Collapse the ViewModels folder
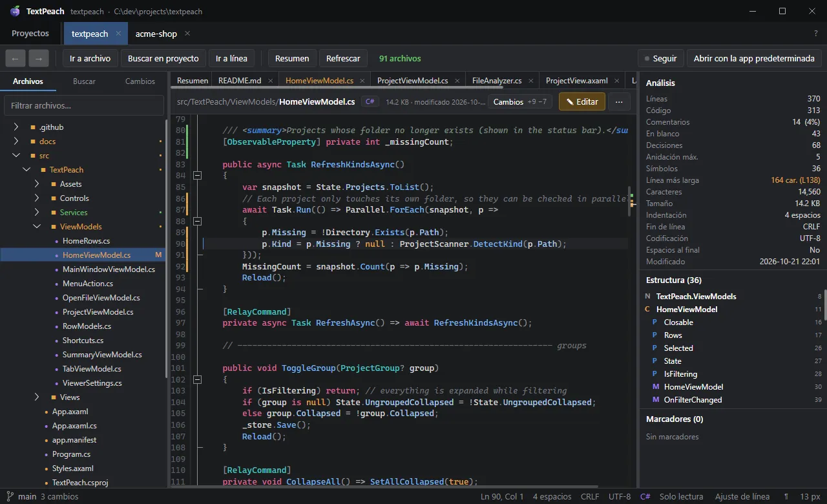The image size is (827, 504). click(x=37, y=227)
